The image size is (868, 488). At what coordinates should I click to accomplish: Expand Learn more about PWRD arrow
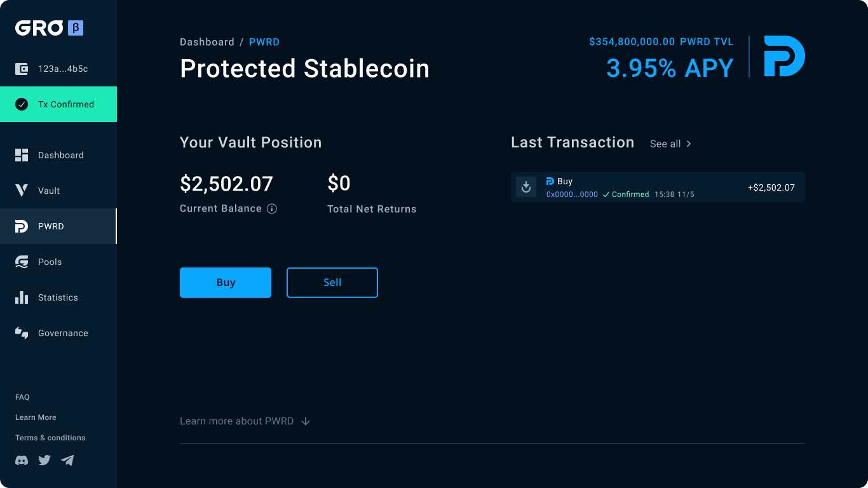[x=306, y=421]
